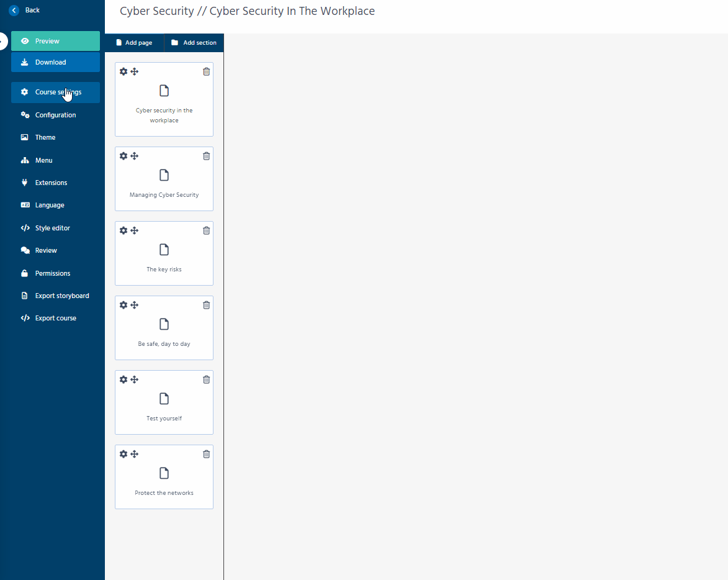728x580 pixels.
Task: Expand the collapsed sidebar arrow at left edge
Action: [x=2, y=41]
